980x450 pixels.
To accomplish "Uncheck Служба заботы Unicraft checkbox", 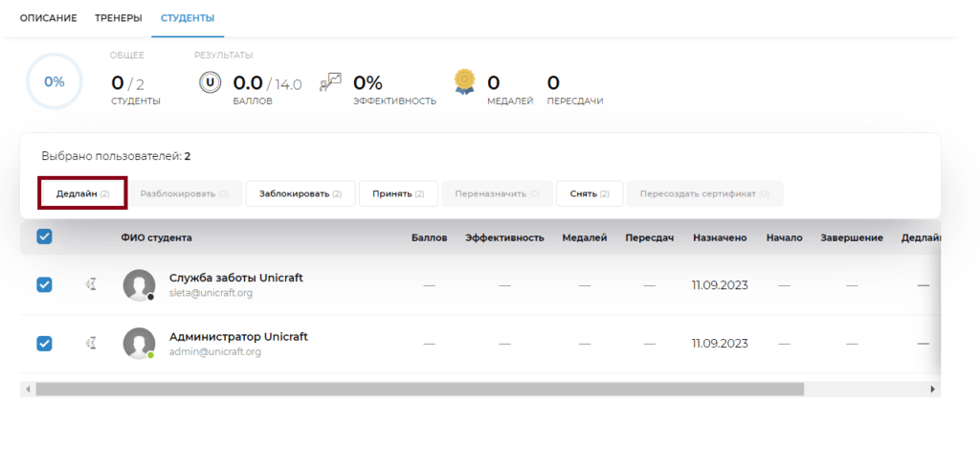I will [x=44, y=285].
